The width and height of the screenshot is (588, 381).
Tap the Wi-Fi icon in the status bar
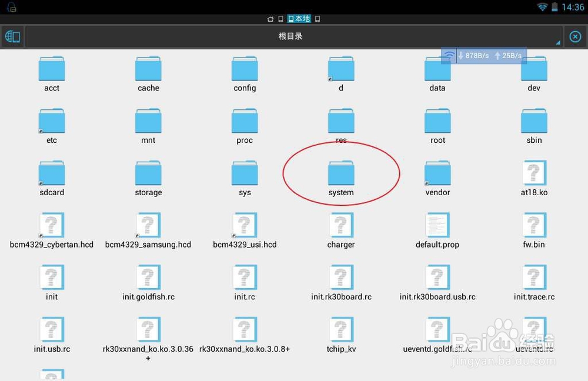coord(542,7)
